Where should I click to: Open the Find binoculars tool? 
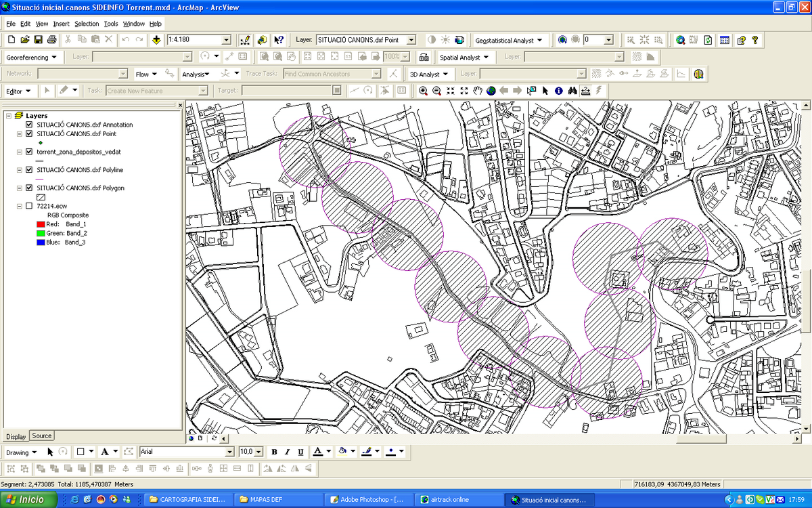pyautogui.click(x=572, y=91)
